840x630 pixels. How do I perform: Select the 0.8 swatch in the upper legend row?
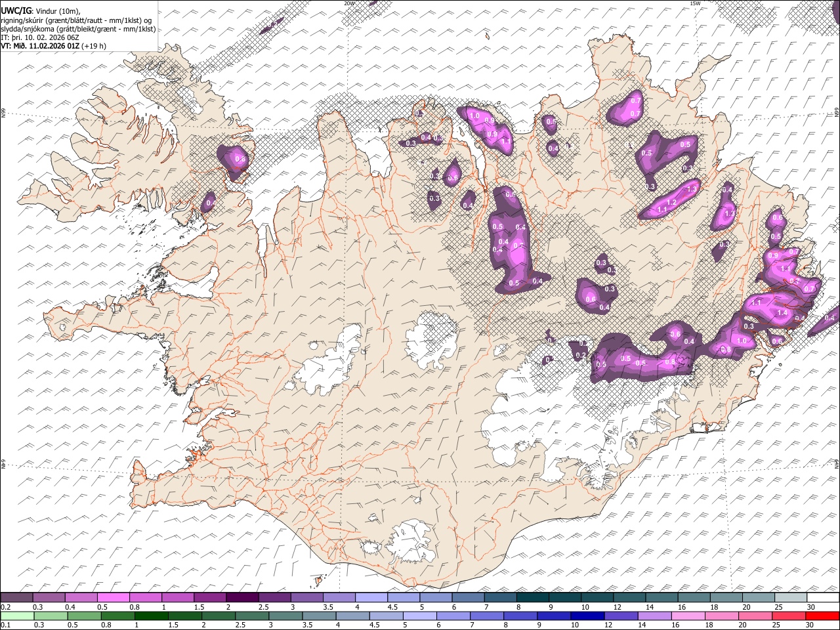[x=145, y=598]
